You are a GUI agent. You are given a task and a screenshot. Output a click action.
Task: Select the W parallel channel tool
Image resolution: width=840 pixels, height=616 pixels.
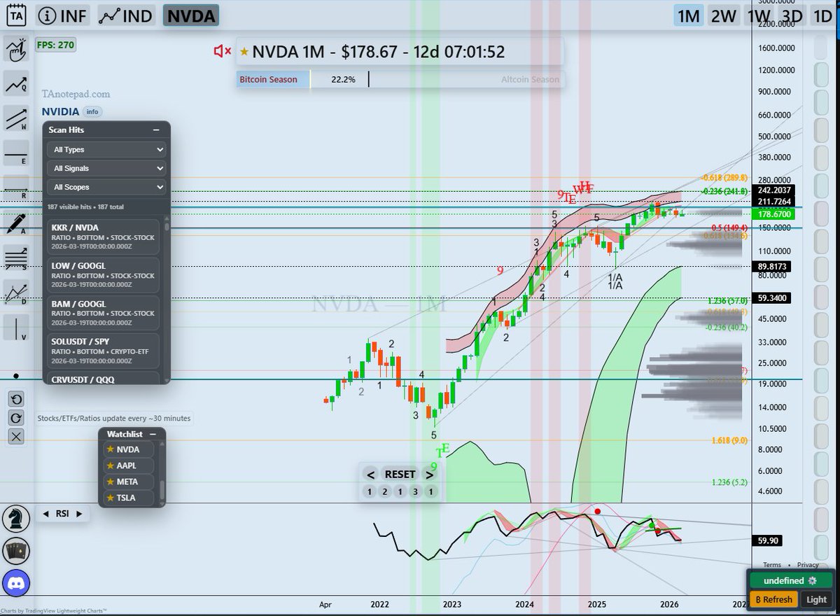[16, 118]
